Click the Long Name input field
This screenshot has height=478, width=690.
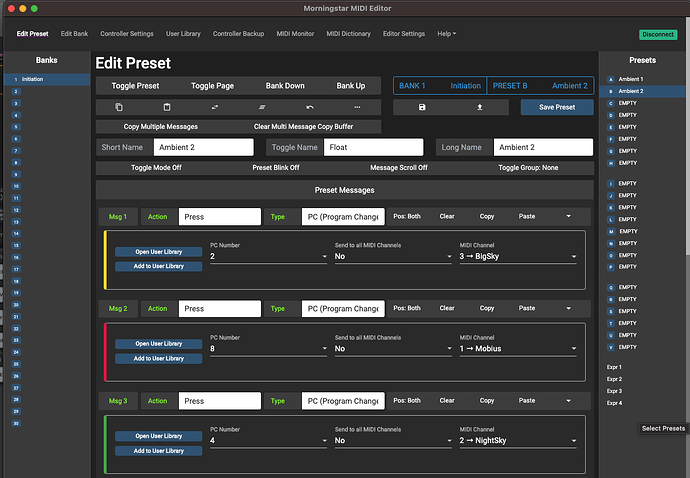click(x=543, y=147)
